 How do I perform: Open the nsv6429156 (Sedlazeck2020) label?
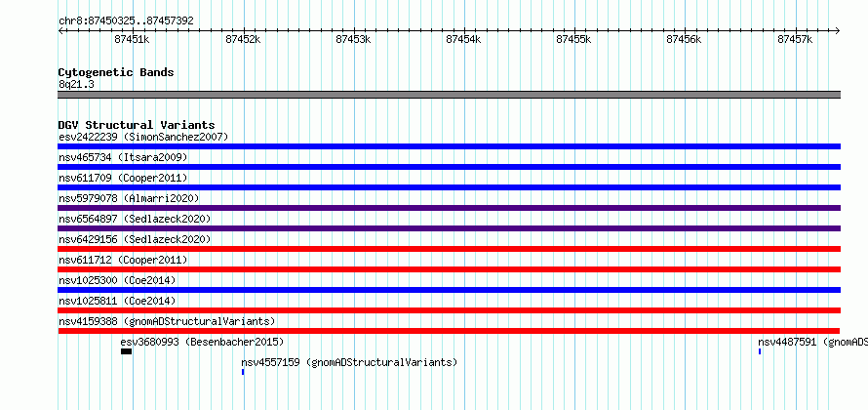(x=135, y=239)
